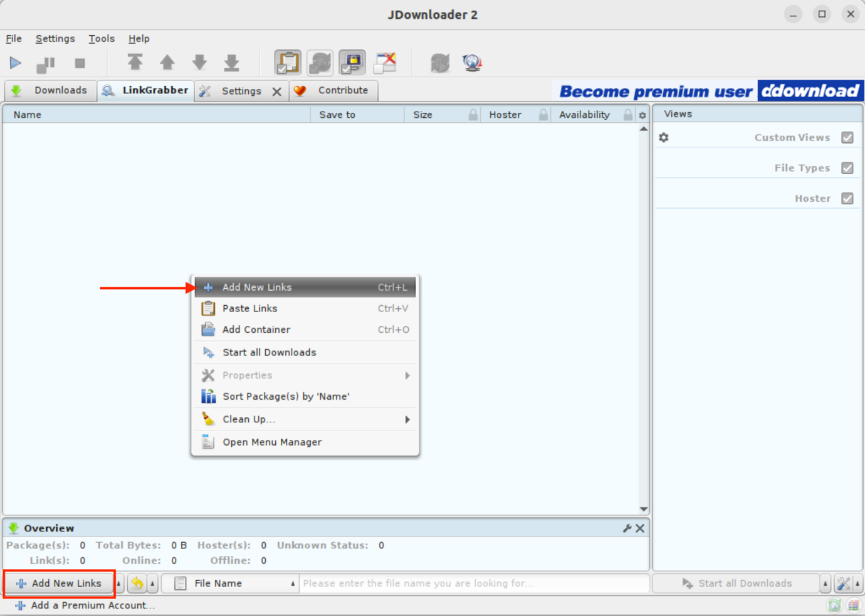Click the wrench icon in Overview panel
This screenshot has height=616, width=865.
click(627, 528)
